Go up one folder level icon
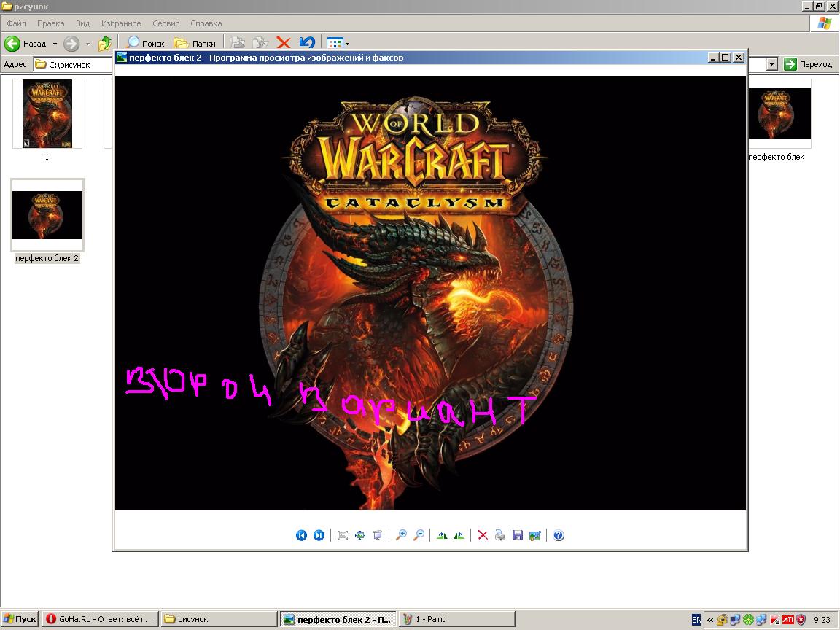Viewport: 840px width, 630px height. point(105,44)
